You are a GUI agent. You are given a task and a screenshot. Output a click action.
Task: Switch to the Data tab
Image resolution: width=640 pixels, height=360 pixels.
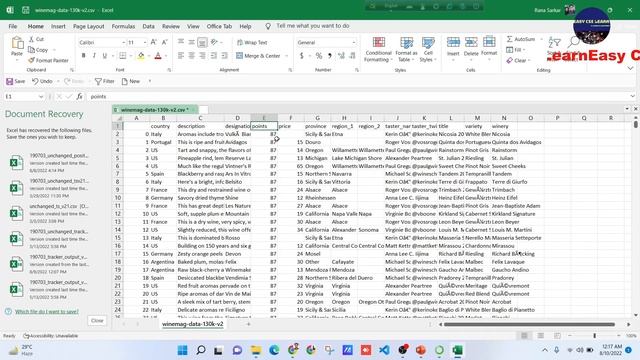coord(149,26)
